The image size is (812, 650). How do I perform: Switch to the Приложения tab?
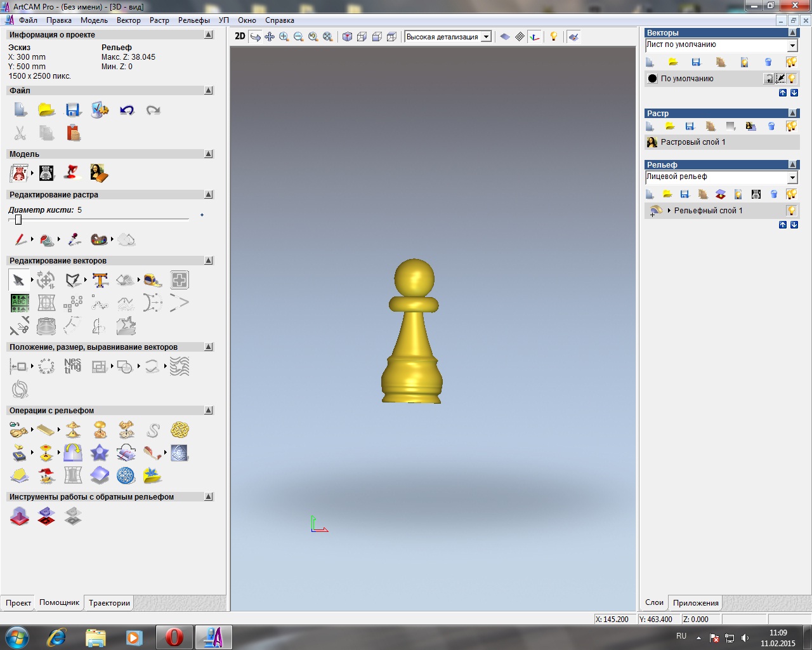click(x=696, y=603)
